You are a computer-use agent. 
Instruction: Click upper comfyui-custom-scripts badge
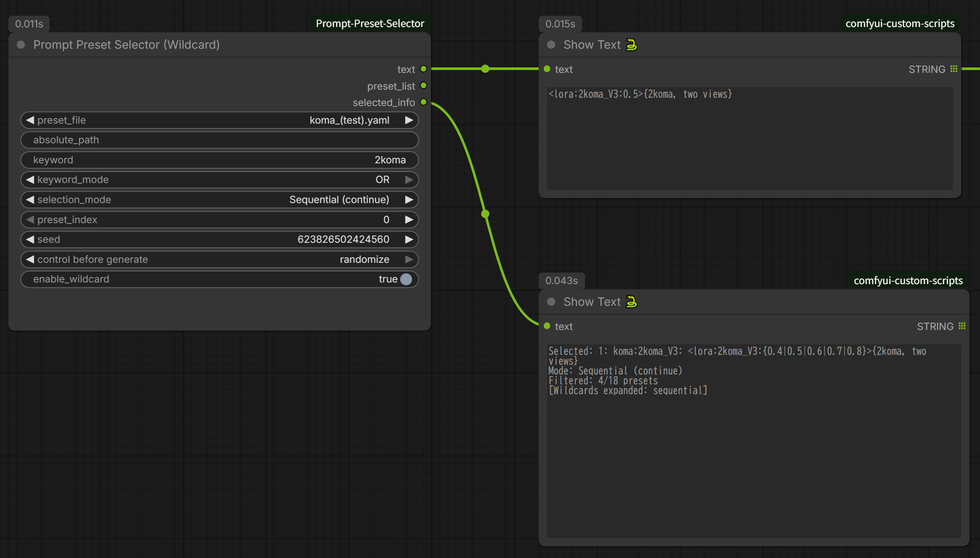click(x=900, y=23)
